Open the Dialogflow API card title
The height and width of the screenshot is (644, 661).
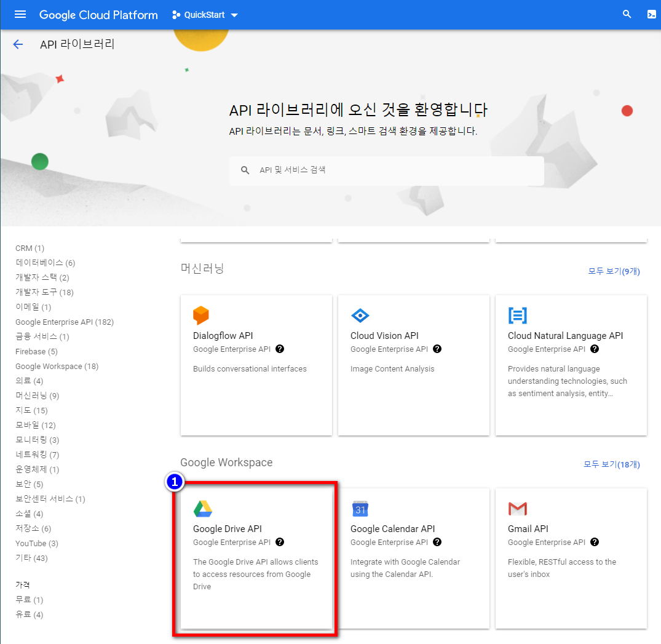tap(223, 336)
